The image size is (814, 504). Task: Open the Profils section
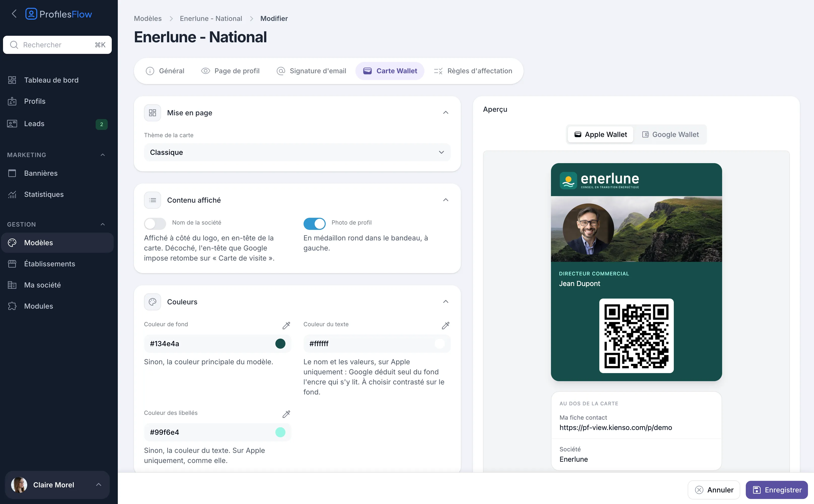coord(57,101)
